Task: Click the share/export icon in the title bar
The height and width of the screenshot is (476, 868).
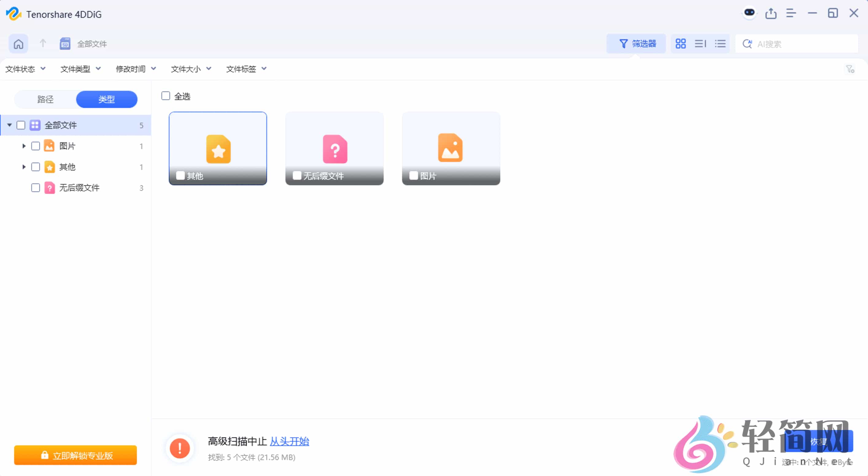Action: coord(771,13)
